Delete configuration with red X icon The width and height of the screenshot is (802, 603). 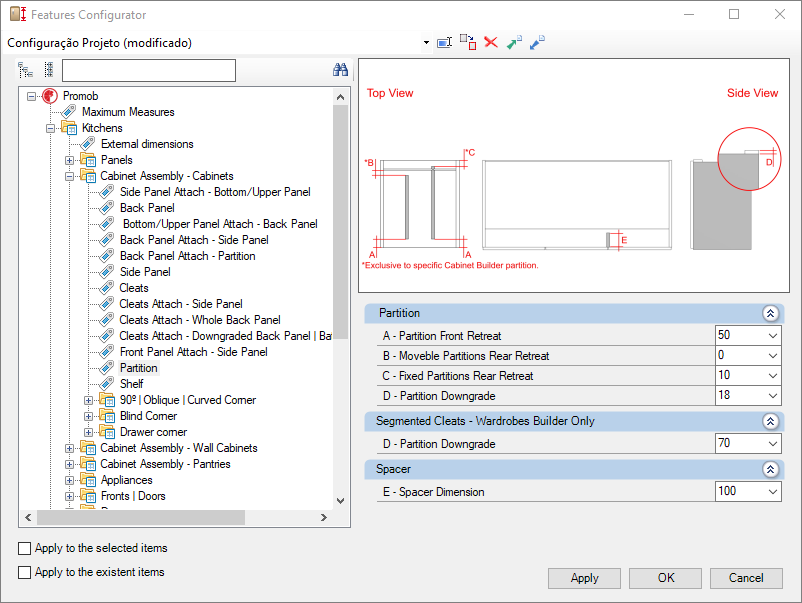click(x=491, y=42)
